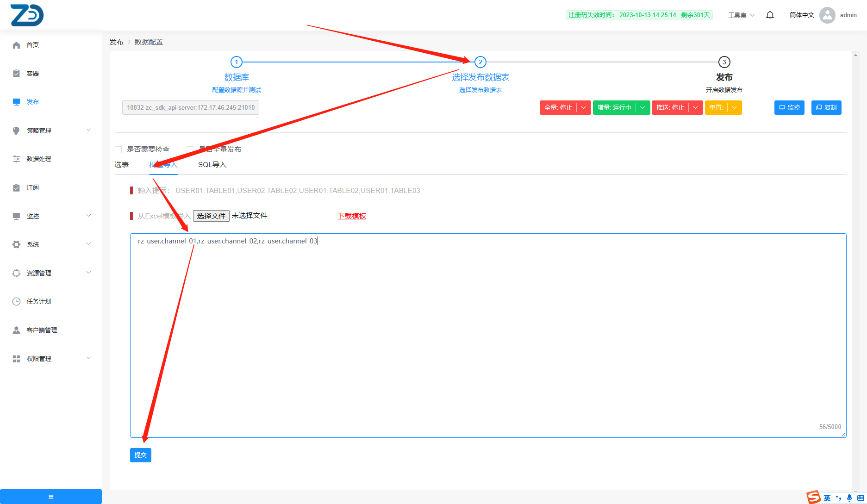Switch to the SQL导入 tab
Image resolution: width=867 pixels, height=504 pixels.
pyautogui.click(x=212, y=165)
